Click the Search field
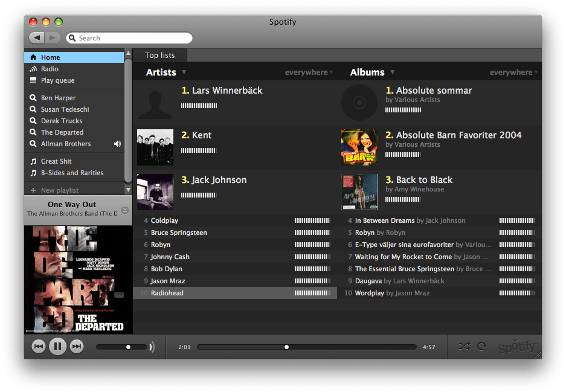Viewport: 566px width, 392px height. coord(129,38)
